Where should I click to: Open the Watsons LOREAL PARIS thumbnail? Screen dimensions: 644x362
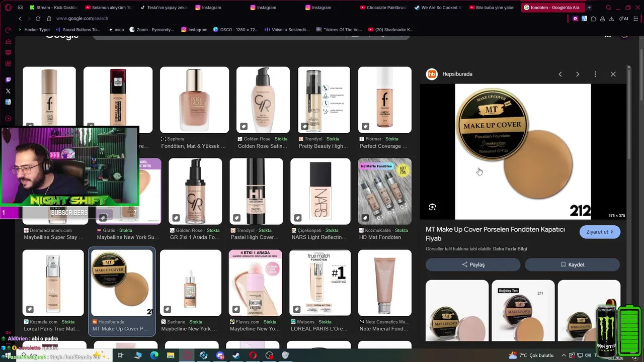tap(320, 283)
